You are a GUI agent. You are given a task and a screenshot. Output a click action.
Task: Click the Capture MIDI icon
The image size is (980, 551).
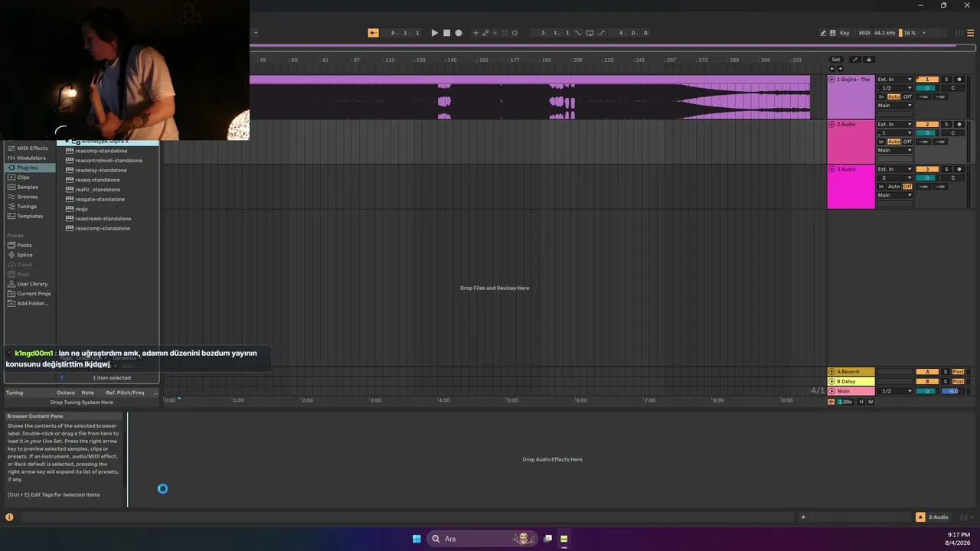[x=505, y=33]
